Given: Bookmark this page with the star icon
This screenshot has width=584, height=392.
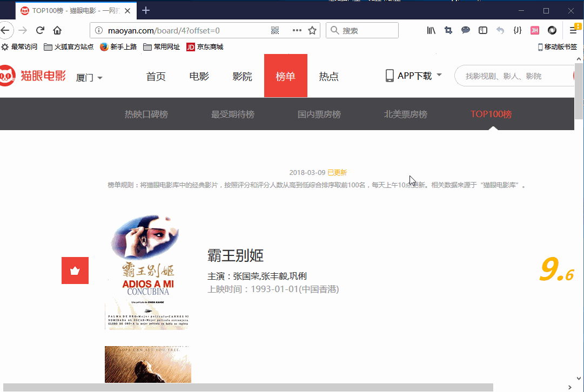Looking at the screenshot, I should [x=312, y=31].
